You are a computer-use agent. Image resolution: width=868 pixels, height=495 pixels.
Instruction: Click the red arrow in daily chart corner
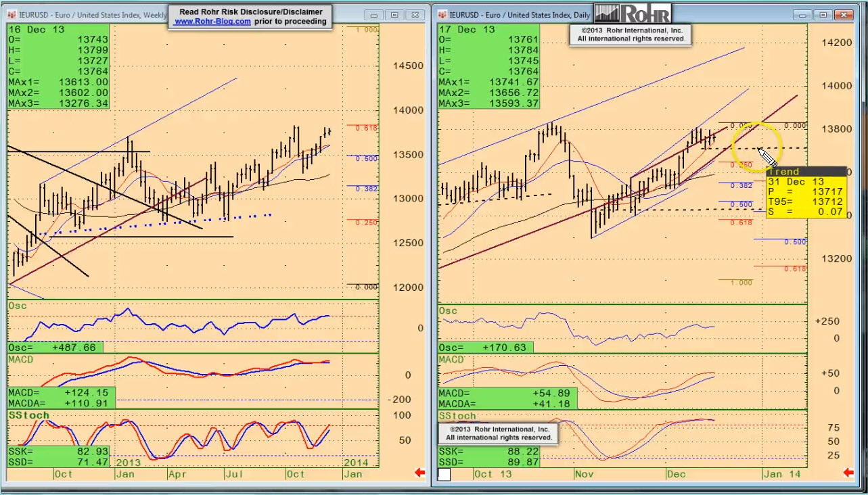pyautogui.click(x=850, y=473)
